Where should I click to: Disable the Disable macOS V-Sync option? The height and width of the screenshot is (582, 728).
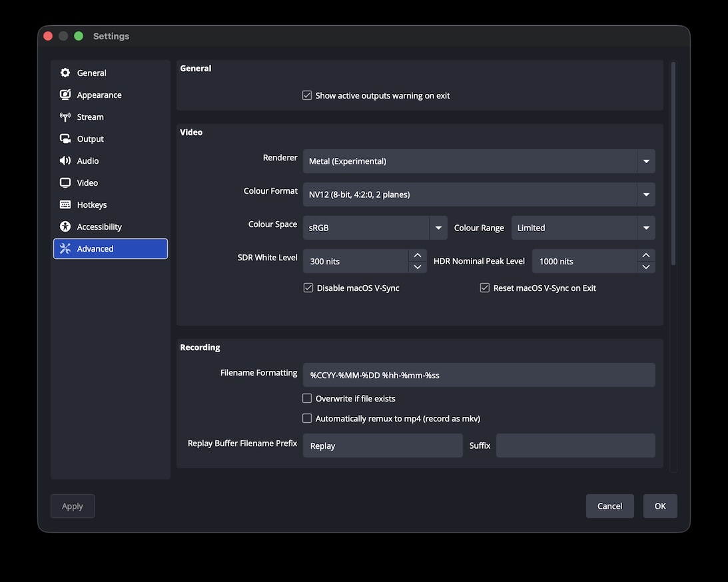[x=308, y=288]
